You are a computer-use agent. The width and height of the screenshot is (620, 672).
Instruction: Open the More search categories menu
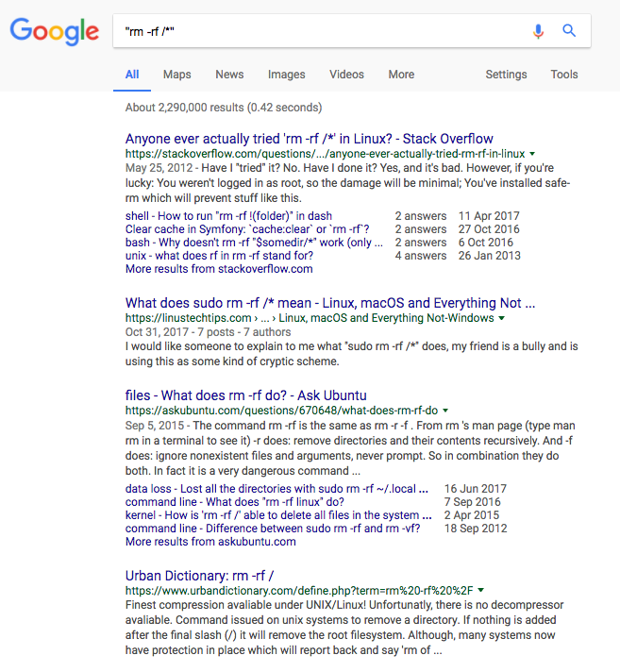401,75
